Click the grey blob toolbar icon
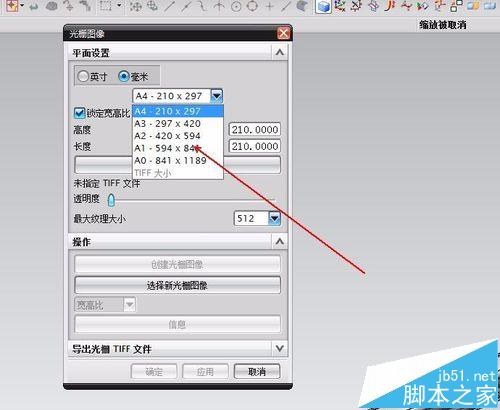 [x=51, y=6]
